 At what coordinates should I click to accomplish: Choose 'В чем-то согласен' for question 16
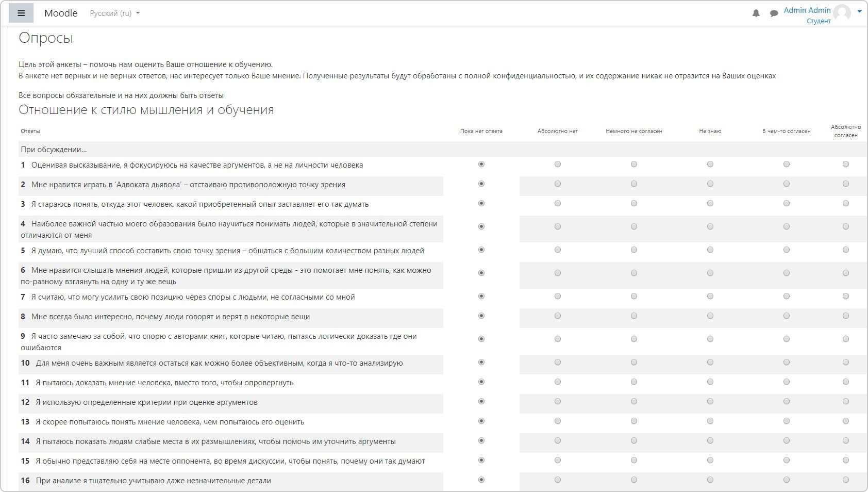[787, 480]
